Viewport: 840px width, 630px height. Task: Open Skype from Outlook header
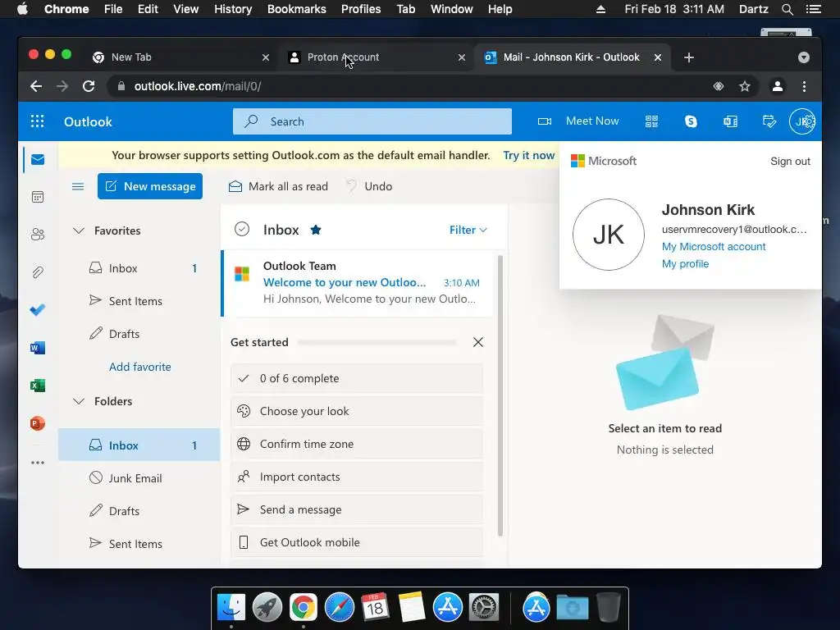tap(691, 121)
